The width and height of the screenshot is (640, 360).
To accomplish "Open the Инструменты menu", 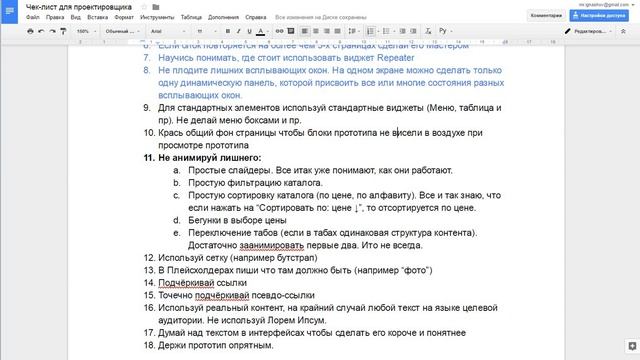I will pos(157,17).
